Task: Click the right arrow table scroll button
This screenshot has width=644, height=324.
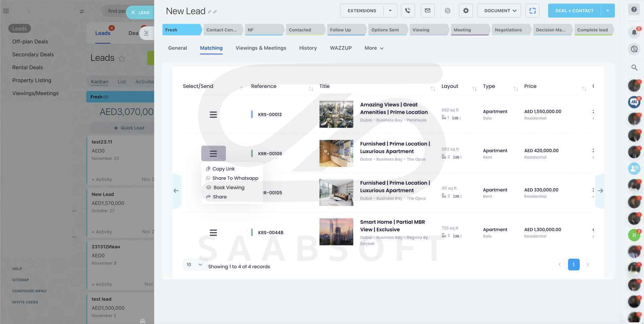Action: [x=600, y=191]
